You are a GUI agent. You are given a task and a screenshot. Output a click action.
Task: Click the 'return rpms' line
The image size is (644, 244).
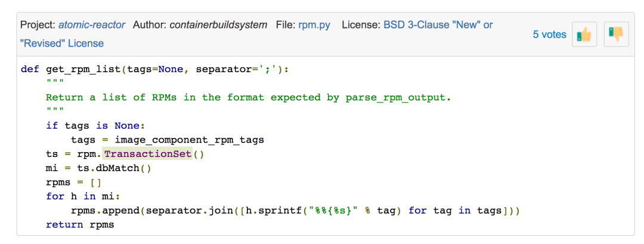coord(80,225)
